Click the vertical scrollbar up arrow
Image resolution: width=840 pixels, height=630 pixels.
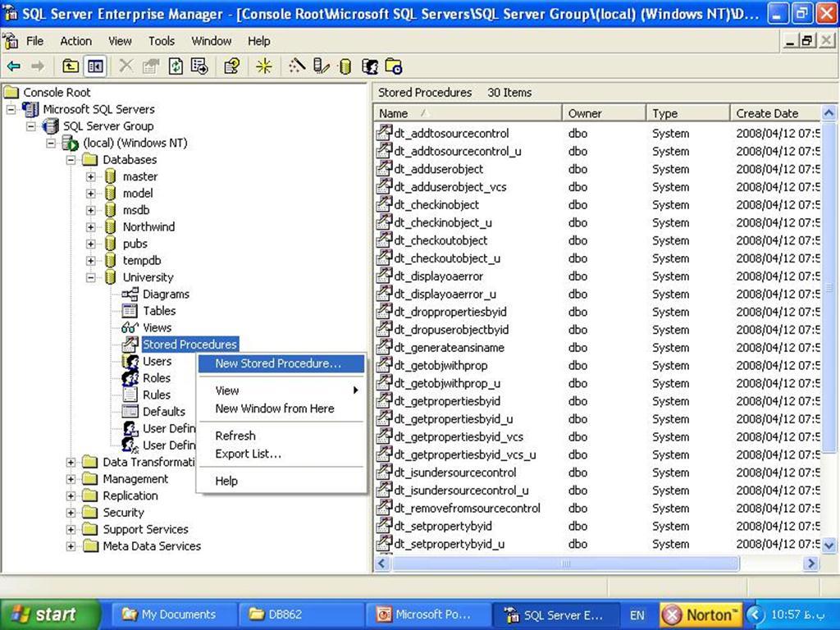[x=829, y=113]
